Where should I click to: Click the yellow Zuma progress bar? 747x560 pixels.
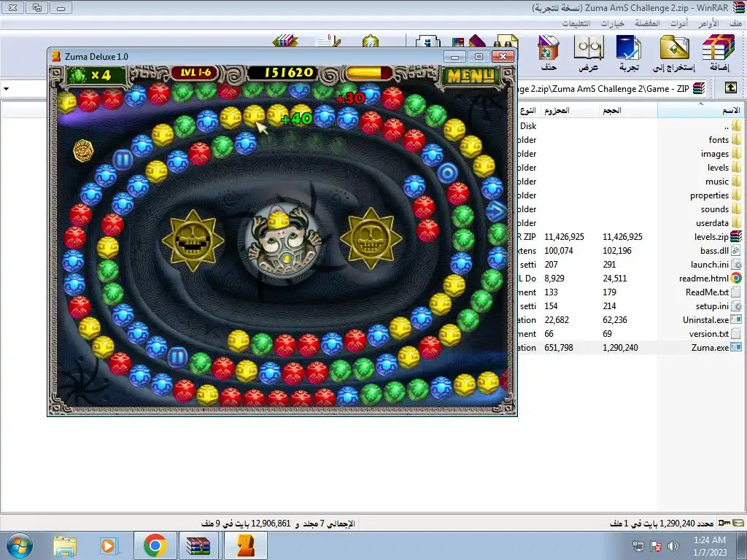pos(368,74)
